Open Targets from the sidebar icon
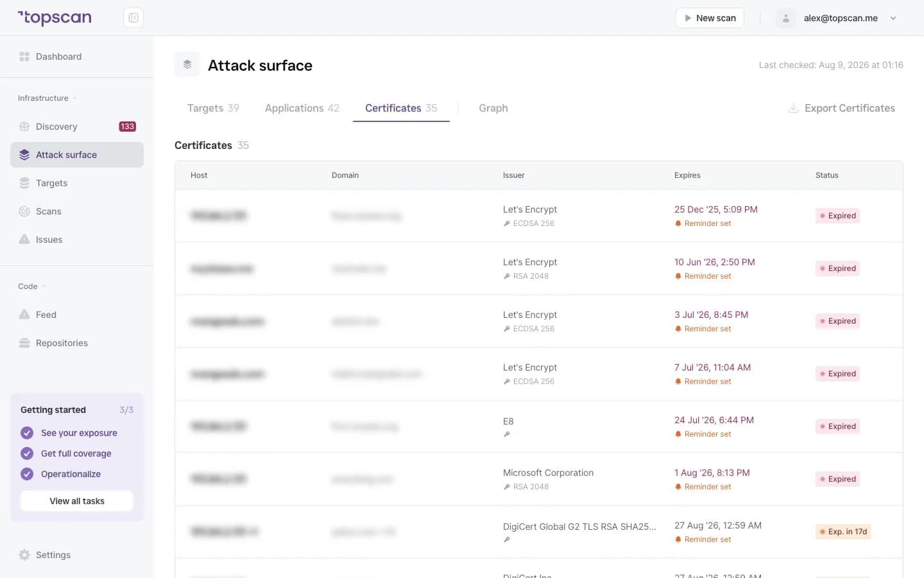 click(24, 183)
